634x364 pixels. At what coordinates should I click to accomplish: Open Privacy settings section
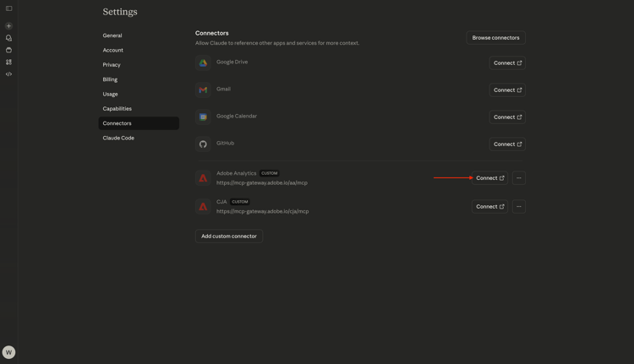tap(139, 65)
